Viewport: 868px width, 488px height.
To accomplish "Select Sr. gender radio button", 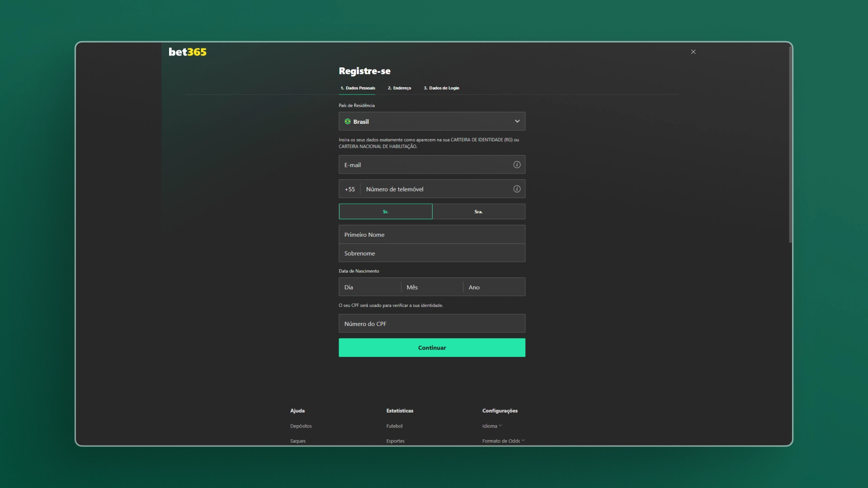I will click(x=385, y=211).
